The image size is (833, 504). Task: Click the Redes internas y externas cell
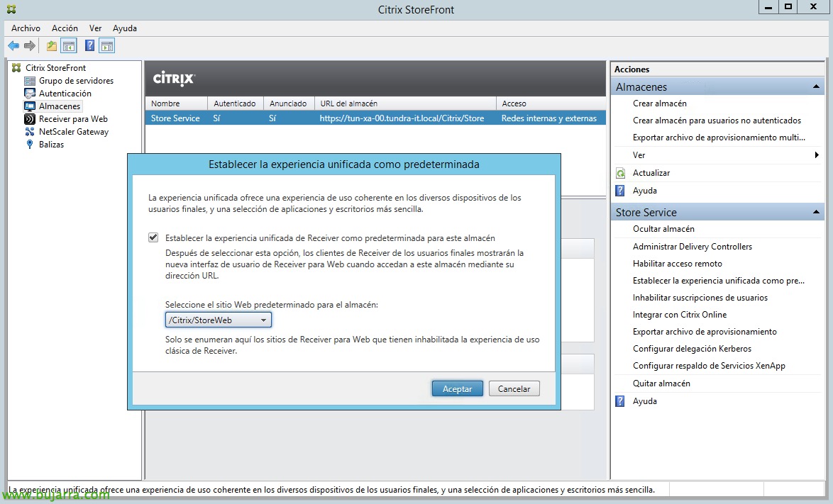pyautogui.click(x=548, y=118)
